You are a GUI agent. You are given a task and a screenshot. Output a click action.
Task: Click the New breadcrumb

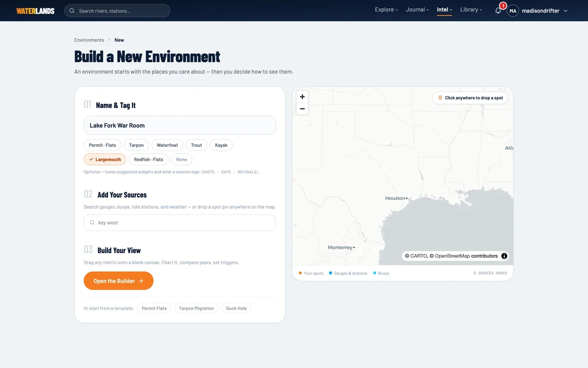pos(119,40)
